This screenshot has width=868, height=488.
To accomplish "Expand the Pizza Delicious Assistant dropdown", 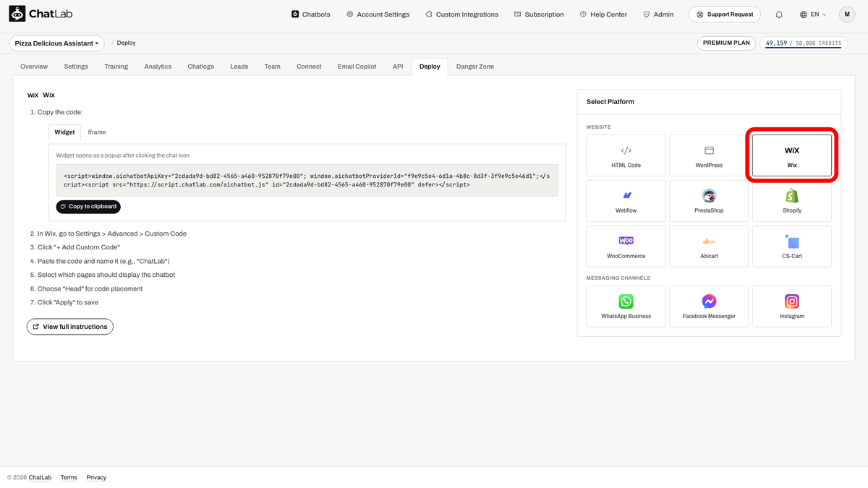I will coord(56,43).
